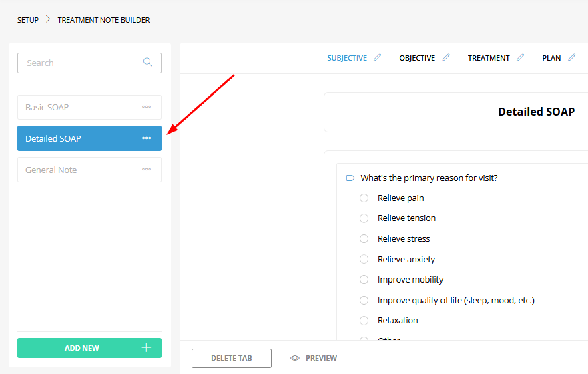Viewport: 588px width, 374px height.
Task: Open Detailed SOAP three-dot menu
Action: click(x=146, y=138)
